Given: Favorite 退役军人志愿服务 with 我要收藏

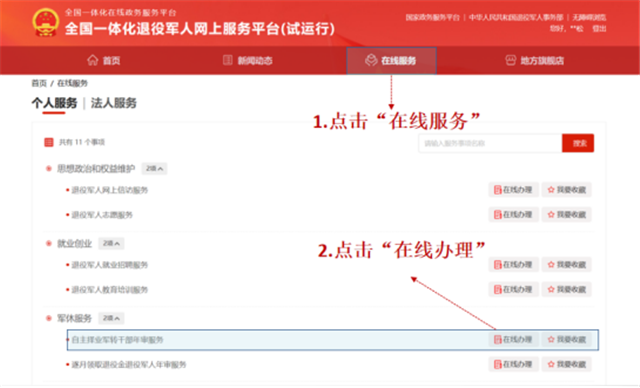Looking at the screenshot, I should (x=567, y=215).
